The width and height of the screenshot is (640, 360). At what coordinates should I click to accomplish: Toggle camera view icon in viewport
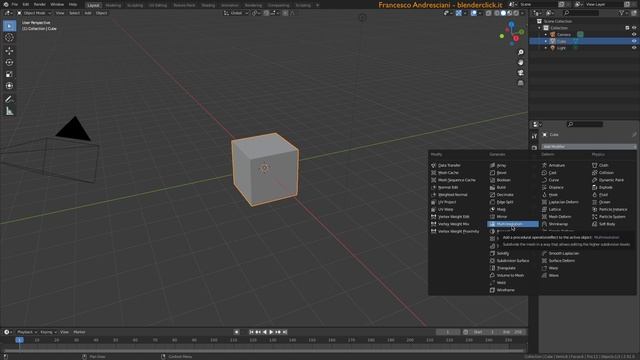click(520, 73)
